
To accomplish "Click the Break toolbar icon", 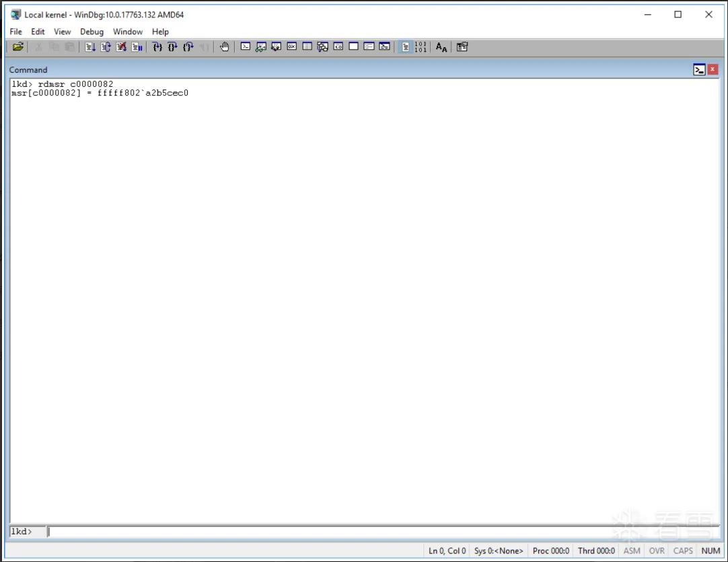I will pos(137,47).
